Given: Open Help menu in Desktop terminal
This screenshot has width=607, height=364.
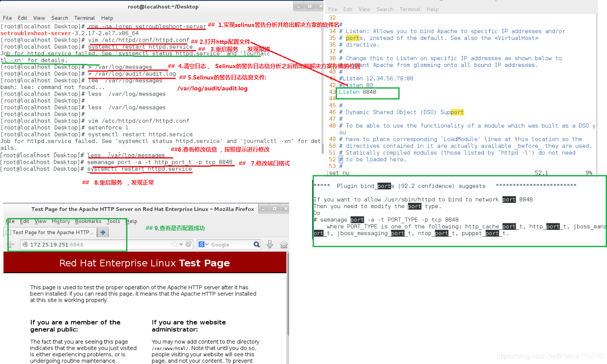Looking at the screenshot, I should click(x=107, y=18).
